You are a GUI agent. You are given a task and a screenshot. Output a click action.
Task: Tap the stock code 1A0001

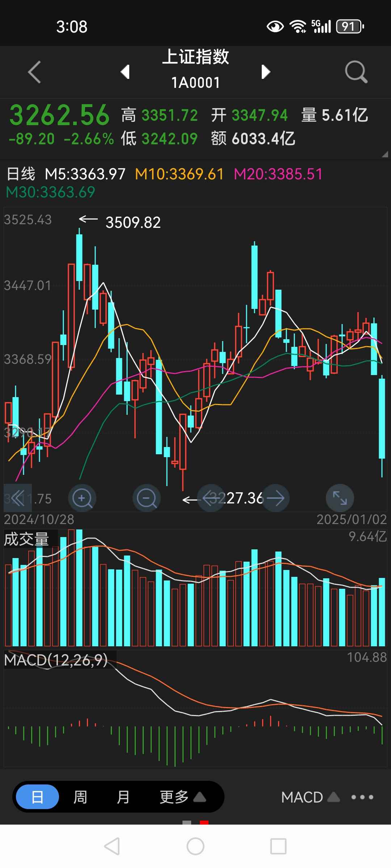195,83
